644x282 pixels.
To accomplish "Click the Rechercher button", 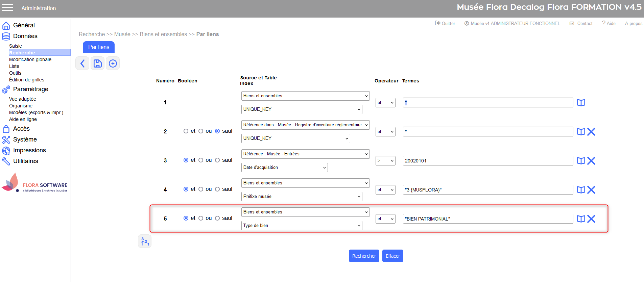I will [x=364, y=256].
